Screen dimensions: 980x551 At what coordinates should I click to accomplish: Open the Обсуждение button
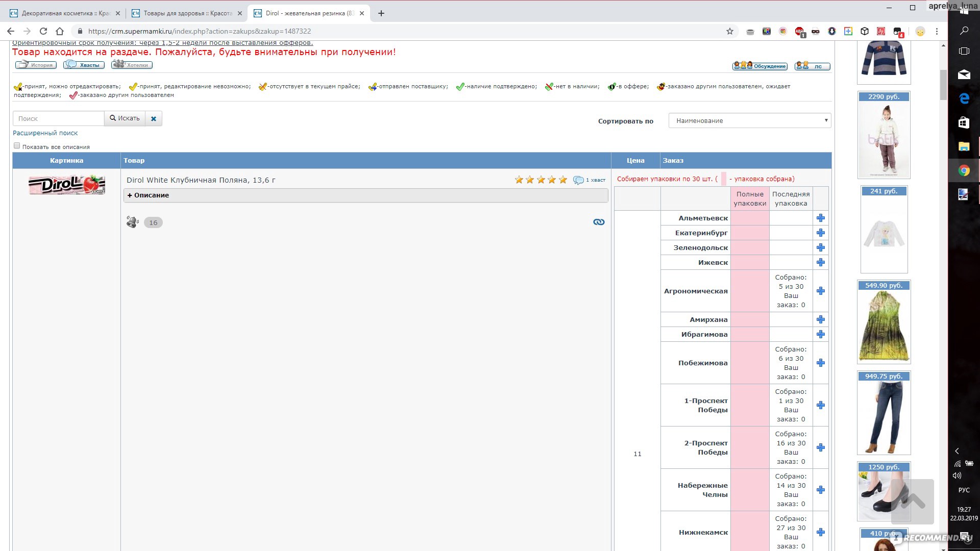[x=759, y=66]
